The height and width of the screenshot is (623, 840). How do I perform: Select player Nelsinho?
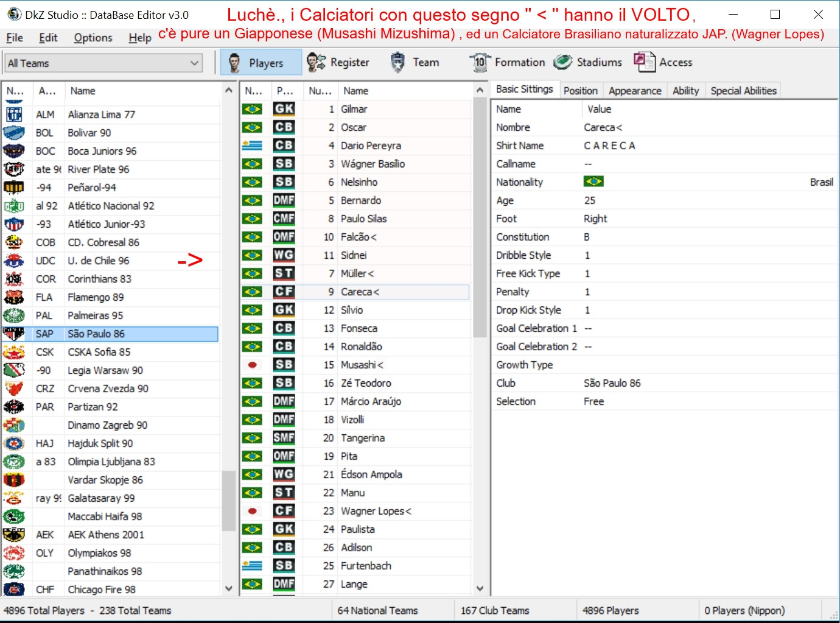point(355,182)
